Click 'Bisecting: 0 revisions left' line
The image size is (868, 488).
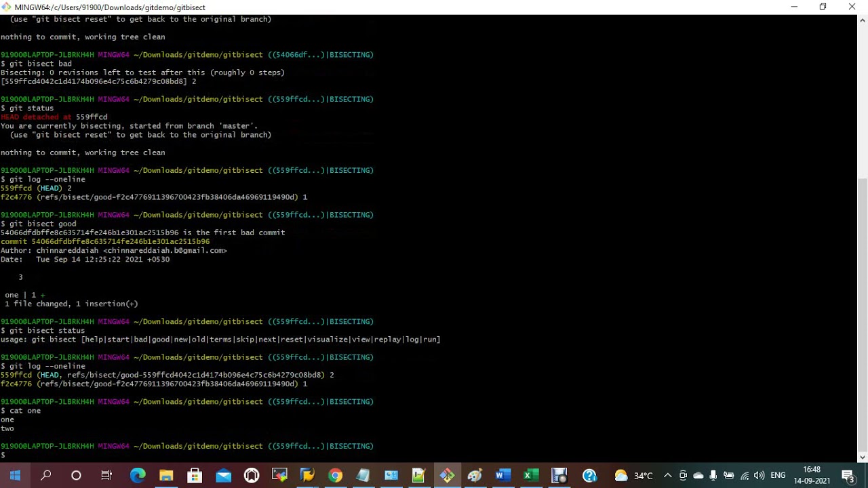coord(142,73)
